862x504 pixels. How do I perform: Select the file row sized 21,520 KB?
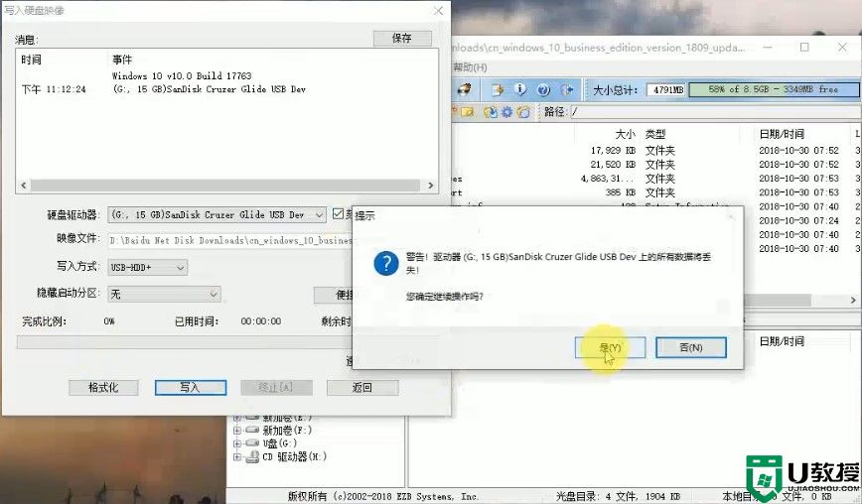[654, 164]
